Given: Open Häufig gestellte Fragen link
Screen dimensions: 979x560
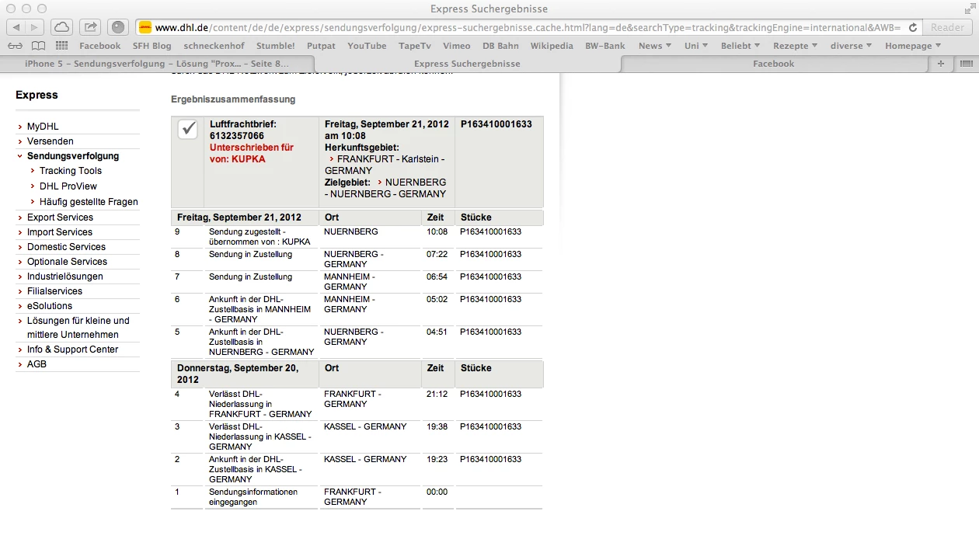Looking at the screenshot, I should tap(89, 202).
